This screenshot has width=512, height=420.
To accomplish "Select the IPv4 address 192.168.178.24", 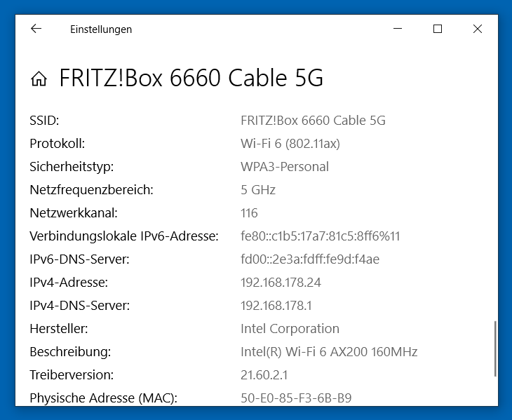I will point(281,283).
